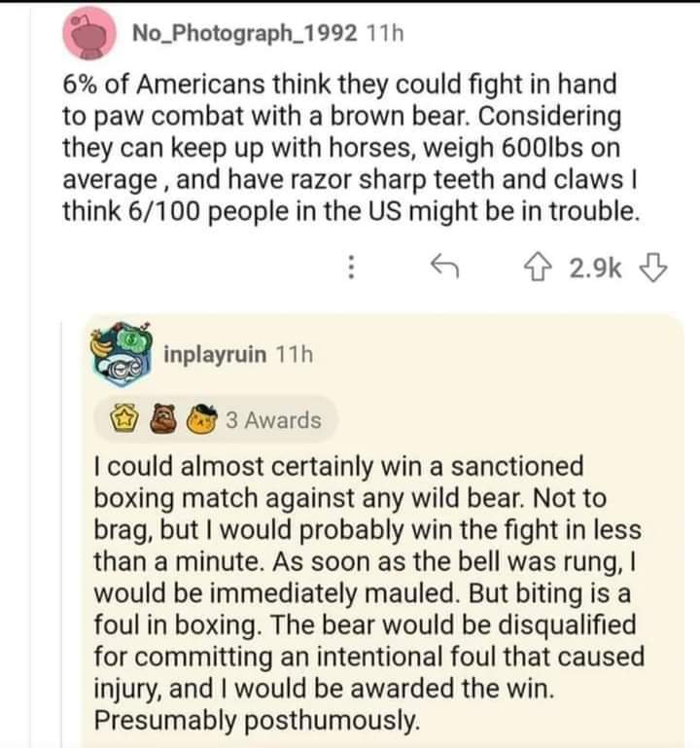Open inplayruin's hexagonal avatar
Image resolution: width=700 pixels, height=748 pixels.
point(126,350)
